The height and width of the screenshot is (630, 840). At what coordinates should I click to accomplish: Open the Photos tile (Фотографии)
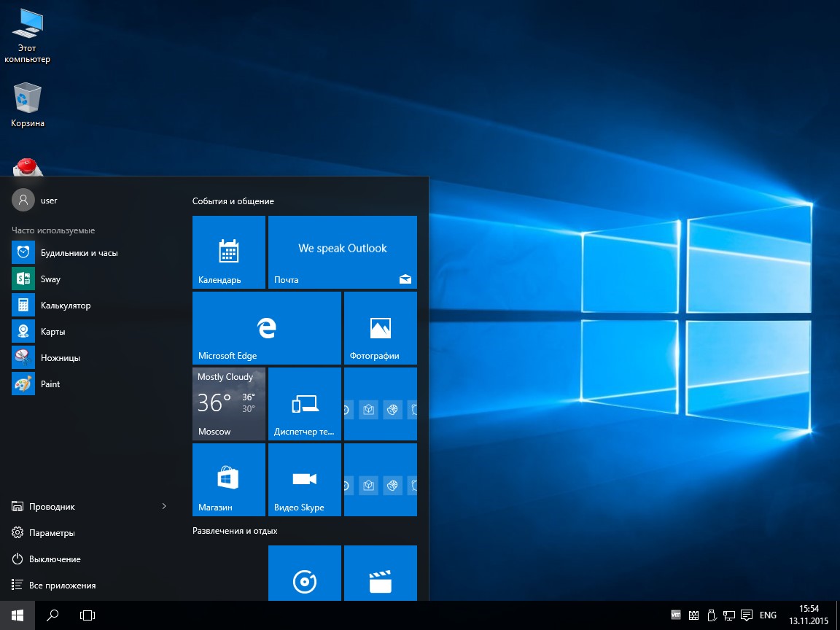coord(381,328)
